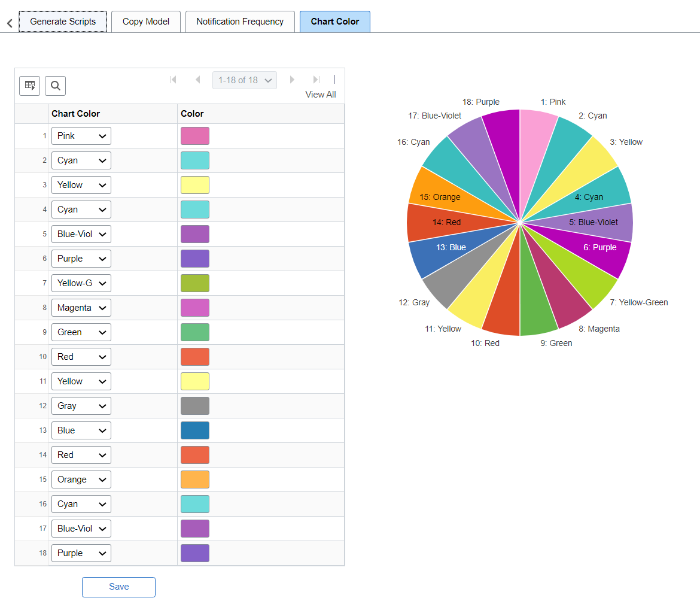Screen dimensions: 700x607
Task: Click the previous page arrow icon
Action: pos(198,80)
